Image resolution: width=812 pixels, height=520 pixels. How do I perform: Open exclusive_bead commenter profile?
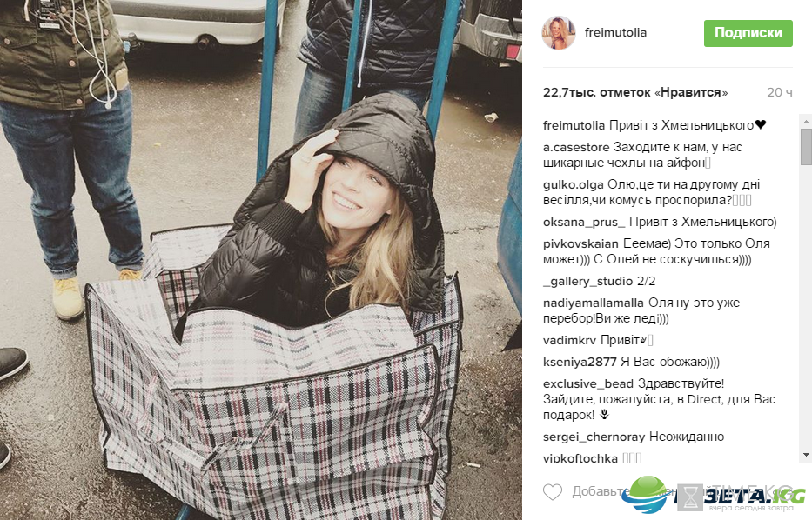coord(587,384)
